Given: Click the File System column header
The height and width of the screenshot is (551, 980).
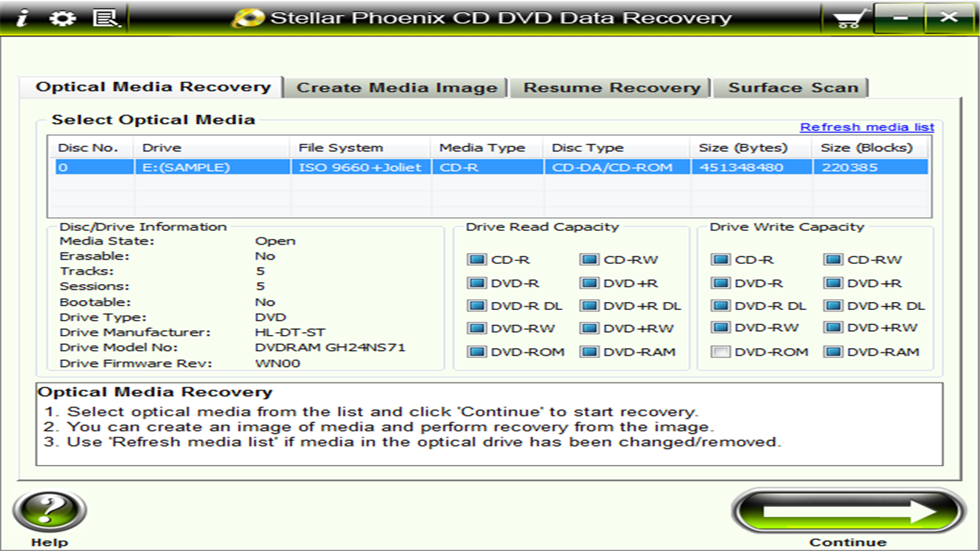Looking at the screenshot, I should coord(360,148).
